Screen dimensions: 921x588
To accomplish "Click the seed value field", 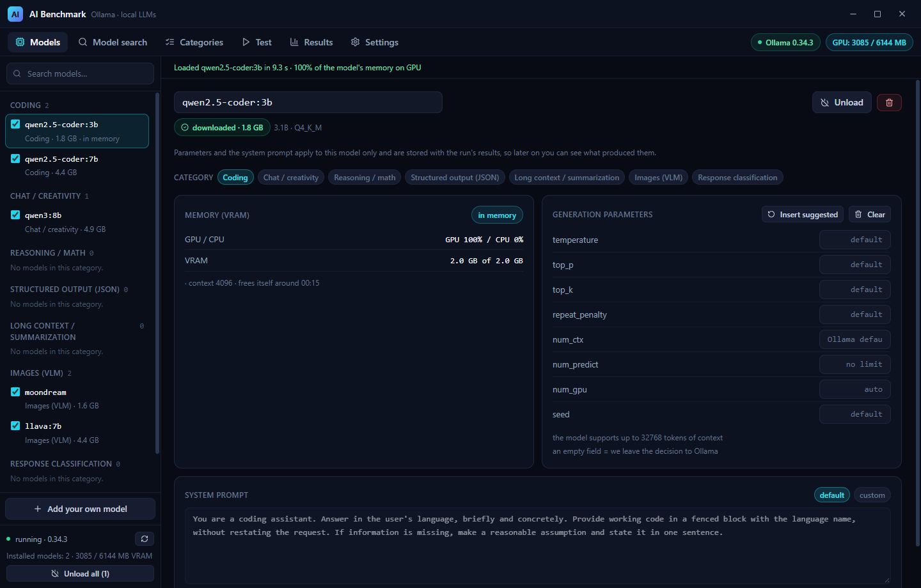I will click(855, 414).
